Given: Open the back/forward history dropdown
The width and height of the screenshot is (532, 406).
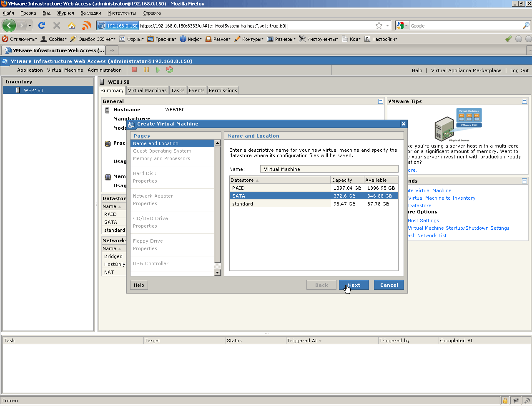Looking at the screenshot, I should click(30, 26).
